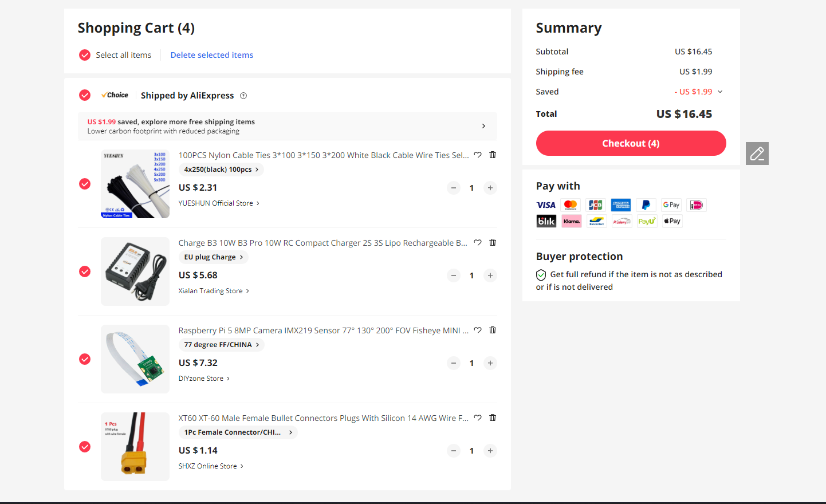Open the XT60 connector product thumbnail

[135, 447]
